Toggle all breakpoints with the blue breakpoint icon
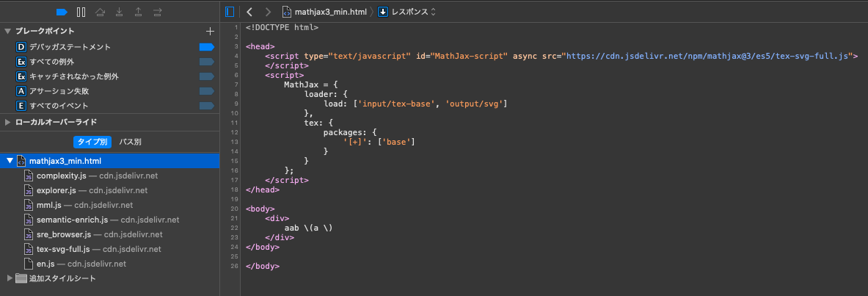This screenshot has width=868, height=296. [x=62, y=12]
